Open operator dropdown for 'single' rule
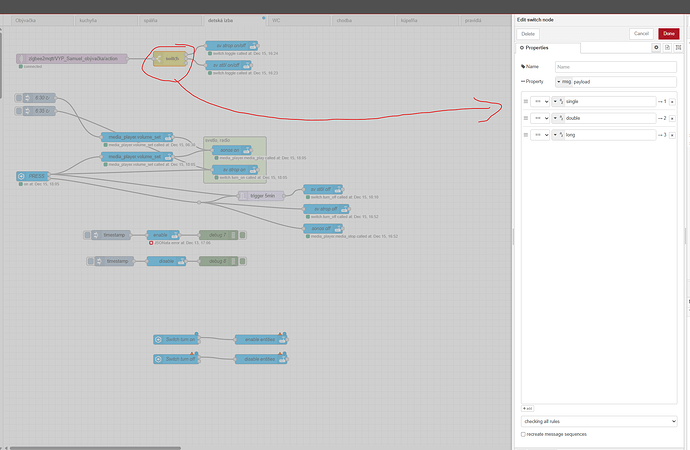 click(x=542, y=101)
